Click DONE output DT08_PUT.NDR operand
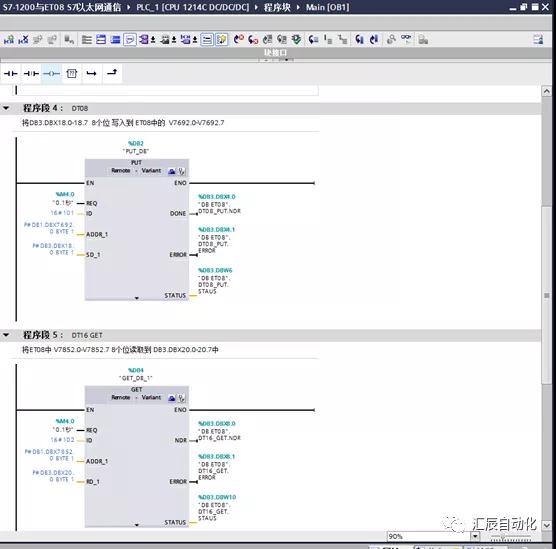Image resolution: width=556 pixels, height=549 pixels. (x=219, y=204)
